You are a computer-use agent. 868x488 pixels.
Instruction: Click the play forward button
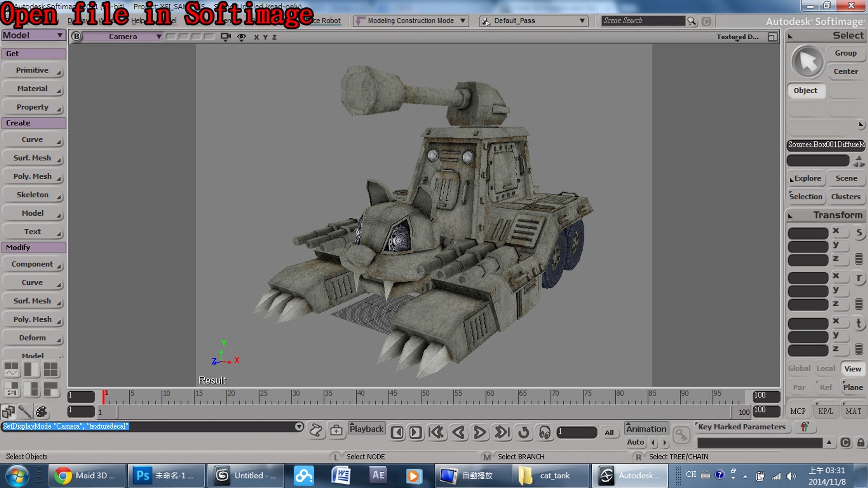pyautogui.click(x=480, y=433)
